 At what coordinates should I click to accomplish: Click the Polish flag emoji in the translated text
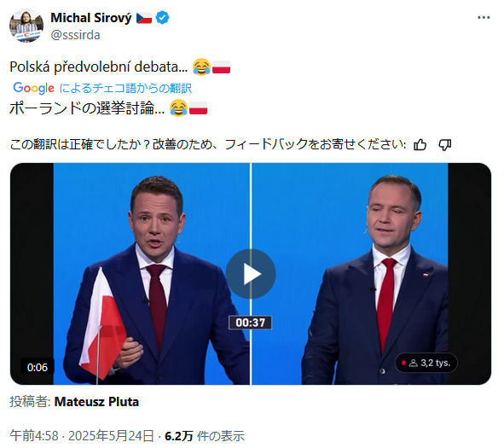click(199, 108)
